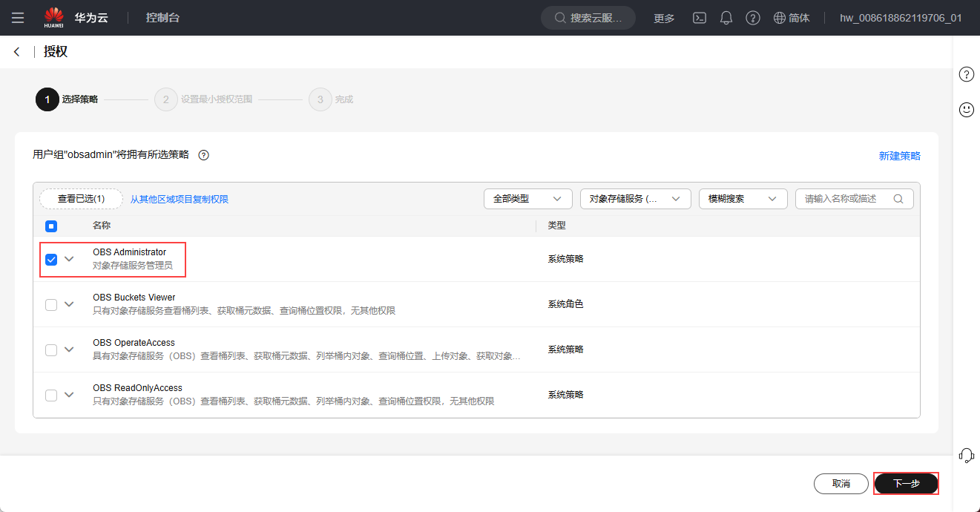Click the 取消 button
This screenshot has width=980, height=512.
pos(841,484)
